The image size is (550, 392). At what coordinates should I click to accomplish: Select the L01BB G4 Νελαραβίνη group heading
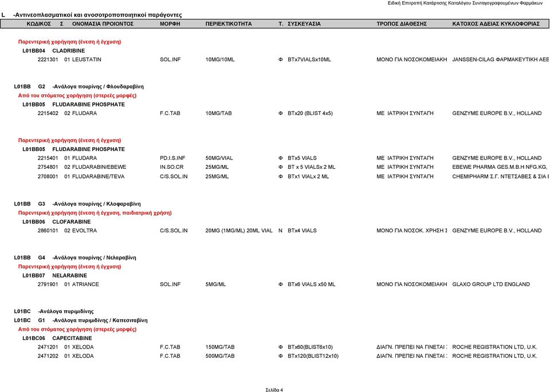(75, 258)
